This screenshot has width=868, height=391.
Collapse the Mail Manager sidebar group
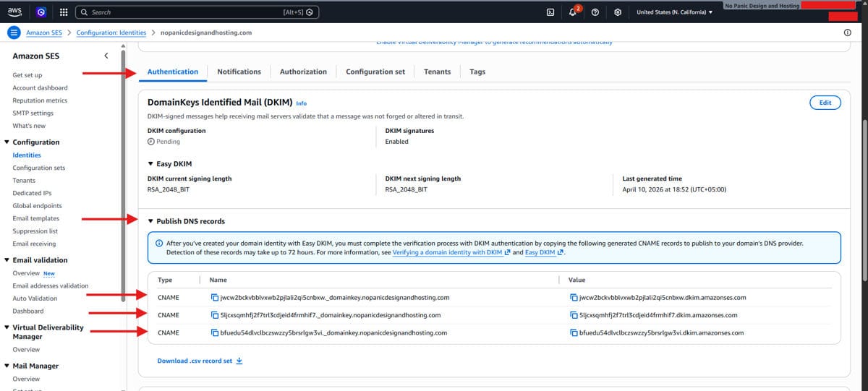[x=7, y=366]
